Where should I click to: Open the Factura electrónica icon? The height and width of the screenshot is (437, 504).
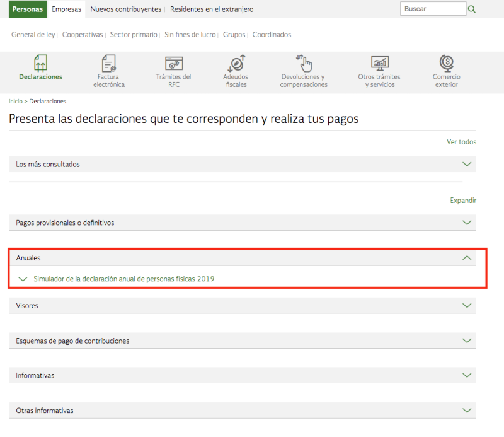[x=108, y=63]
